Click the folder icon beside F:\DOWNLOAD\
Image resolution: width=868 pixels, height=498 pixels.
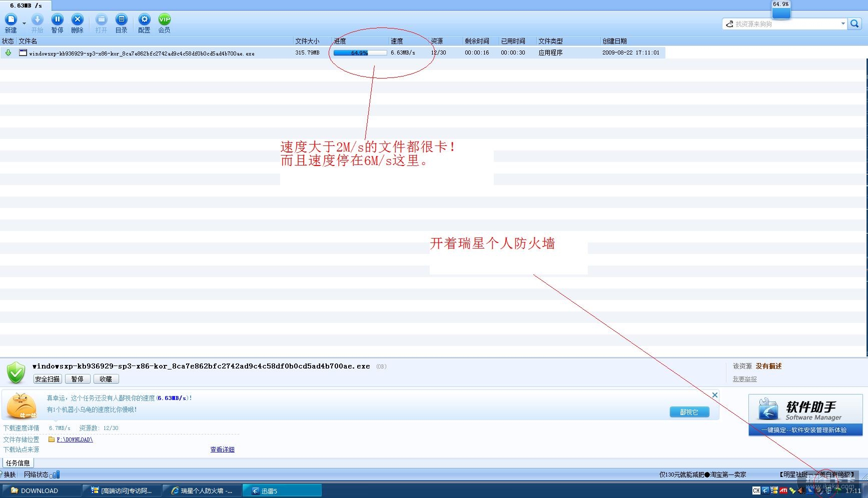point(52,439)
